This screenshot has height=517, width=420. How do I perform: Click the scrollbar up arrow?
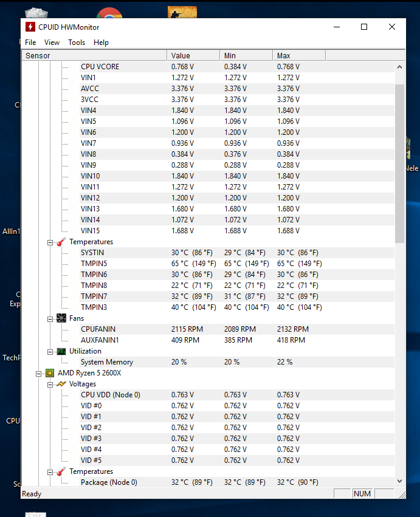[x=399, y=67]
